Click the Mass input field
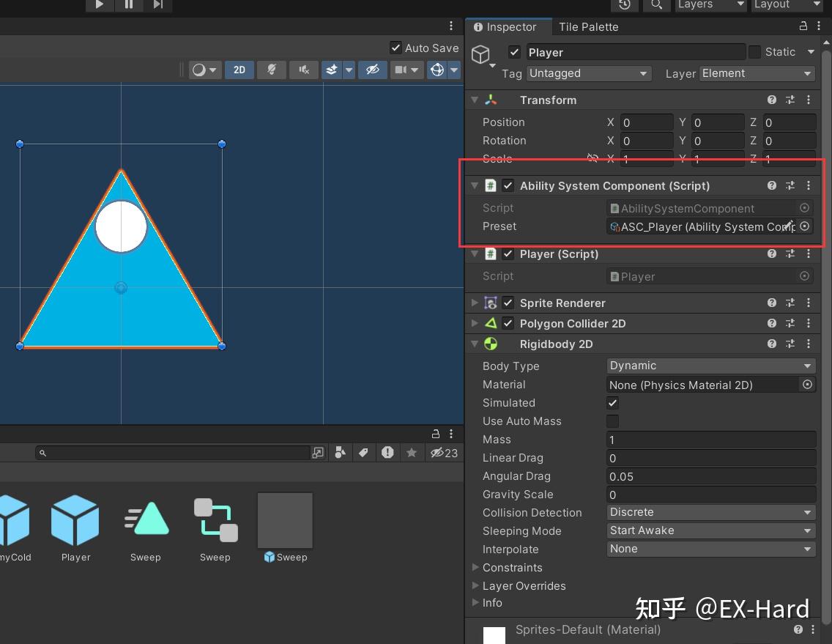This screenshot has height=644, width=832. (710, 440)
